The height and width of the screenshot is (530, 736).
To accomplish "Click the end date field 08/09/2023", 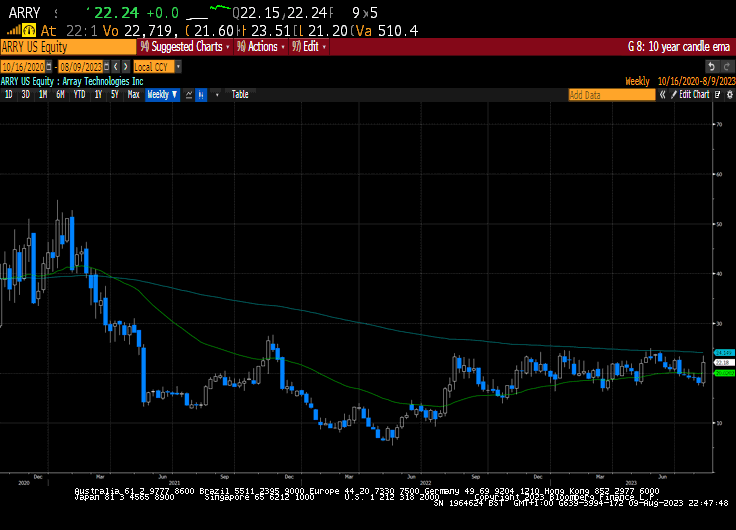I will tap(80, 67).
